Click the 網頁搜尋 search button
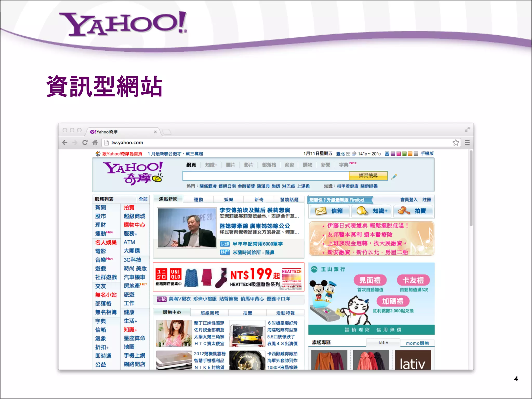Viewport: 532px width, 399px height. point(368,176)
